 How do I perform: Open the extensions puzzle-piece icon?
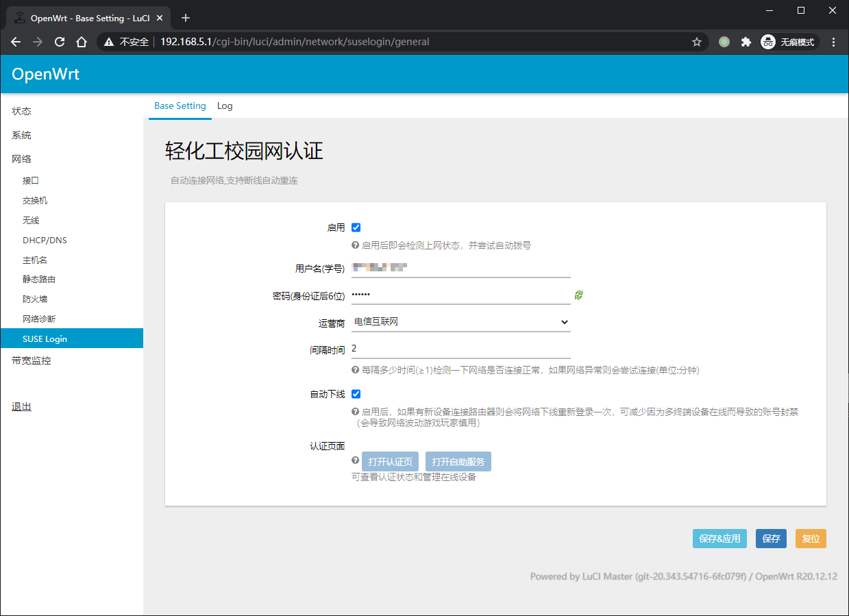[x=746, y=42]
